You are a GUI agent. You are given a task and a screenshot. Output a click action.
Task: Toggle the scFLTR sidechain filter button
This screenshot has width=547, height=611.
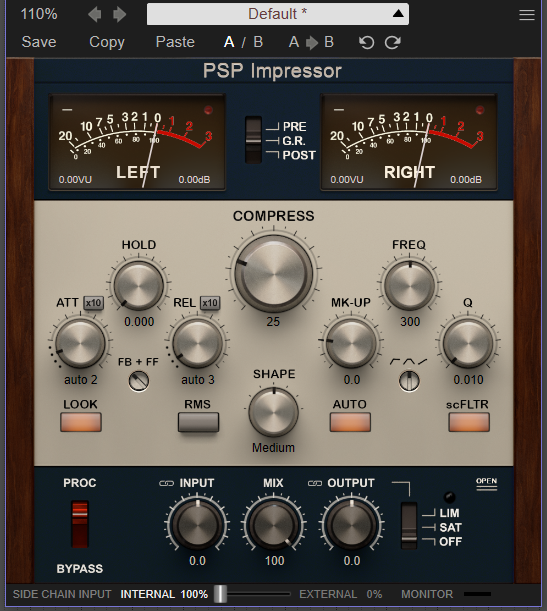pyautogui.click(x=469, y=422)
